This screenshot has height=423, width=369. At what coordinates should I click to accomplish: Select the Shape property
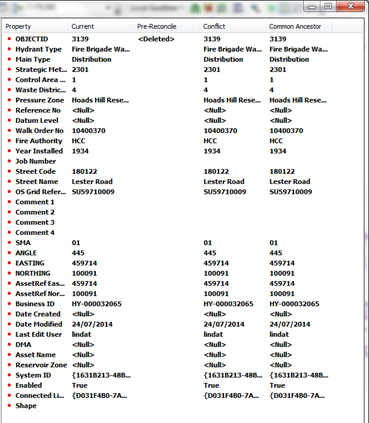pyautogui.click(x=26, y=406)
